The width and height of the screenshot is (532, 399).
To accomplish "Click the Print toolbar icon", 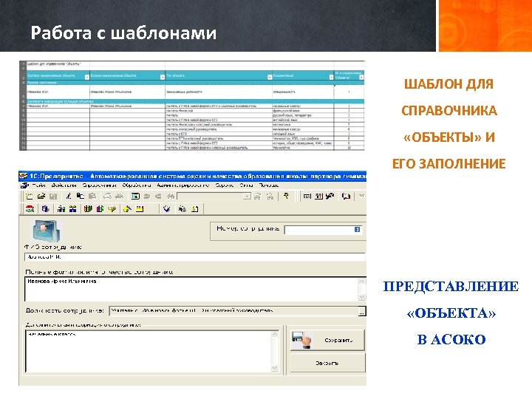I will coord(107,196).
